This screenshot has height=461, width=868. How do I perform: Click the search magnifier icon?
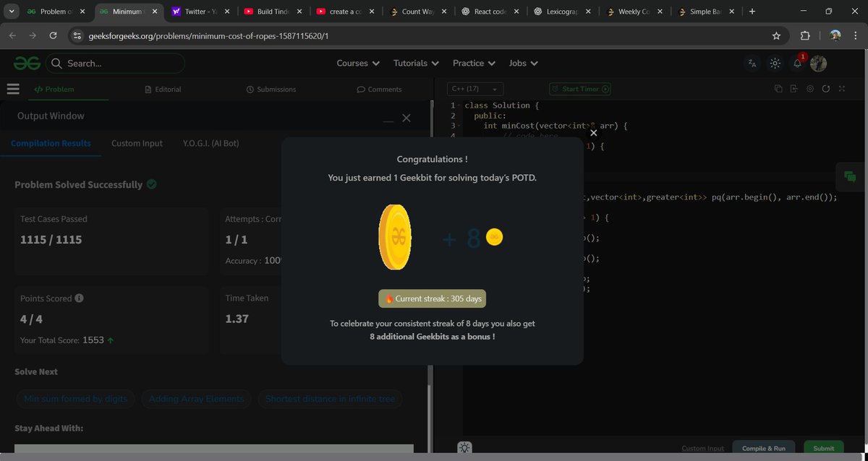[x=56, y=64]
